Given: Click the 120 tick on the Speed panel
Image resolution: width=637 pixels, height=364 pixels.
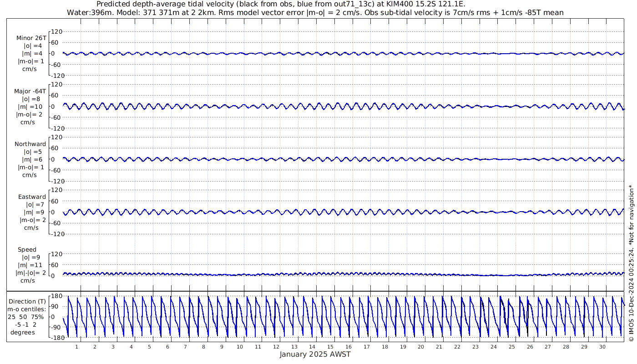Looking at the screenshot, I should click(57, 254).
